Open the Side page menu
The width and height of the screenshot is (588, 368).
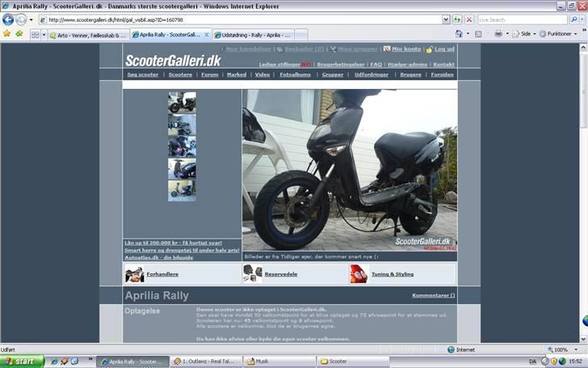click(524, 34)
